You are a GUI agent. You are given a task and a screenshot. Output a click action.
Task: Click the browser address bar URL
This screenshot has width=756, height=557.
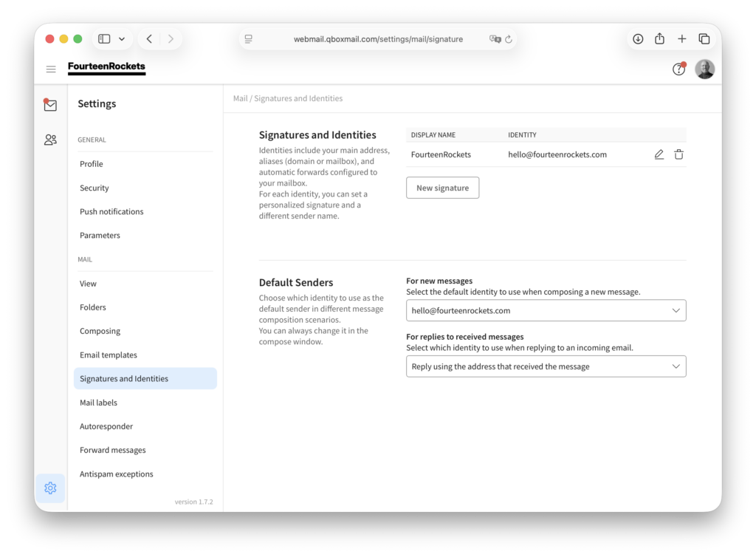tap(379, 39)
